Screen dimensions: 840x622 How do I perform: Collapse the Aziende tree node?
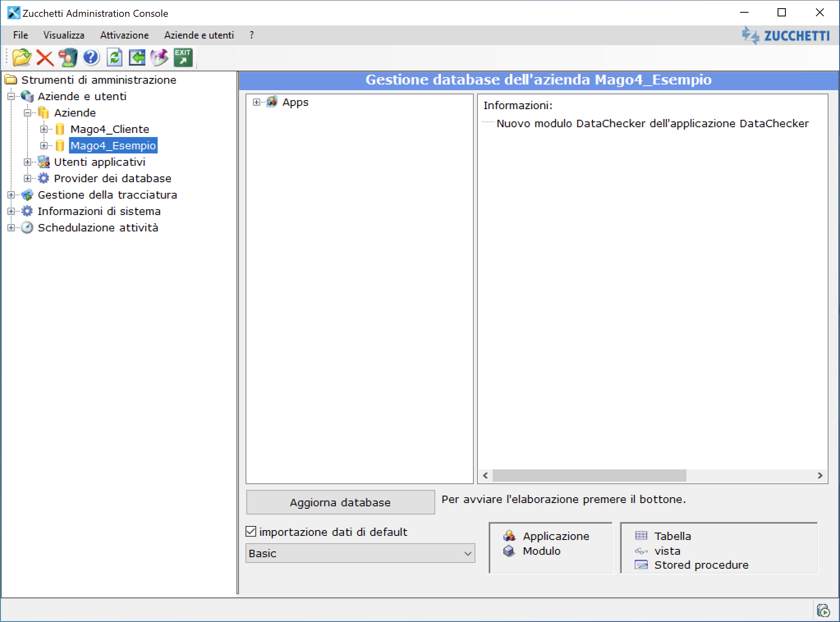click(28, 113)
